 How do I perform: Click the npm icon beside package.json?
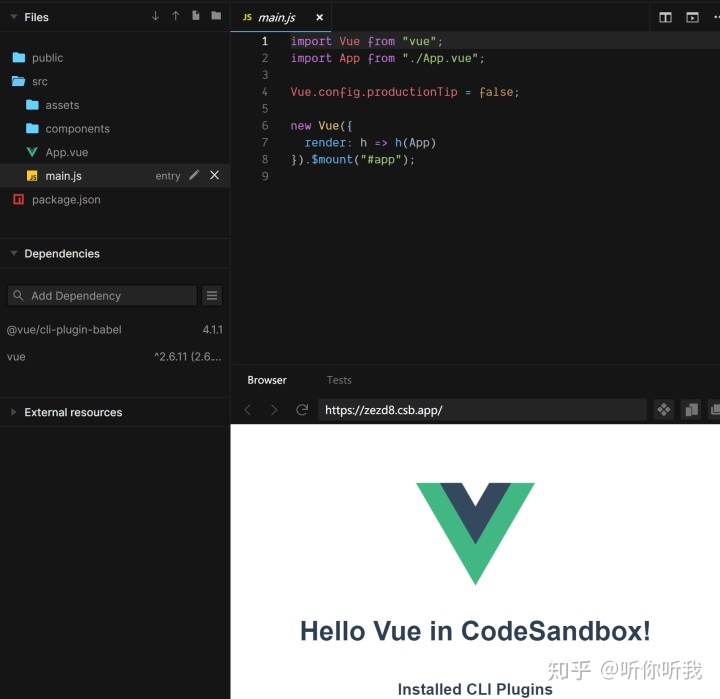coord(18,199)
